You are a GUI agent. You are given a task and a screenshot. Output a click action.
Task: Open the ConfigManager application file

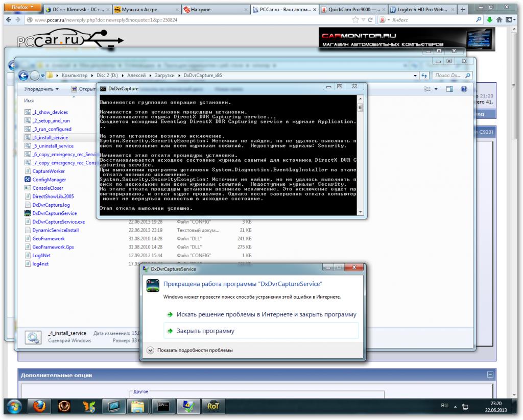(x=49, y=180)
